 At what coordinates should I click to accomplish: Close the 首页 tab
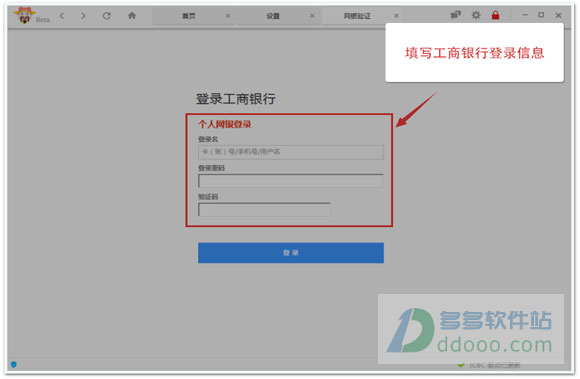228,16
